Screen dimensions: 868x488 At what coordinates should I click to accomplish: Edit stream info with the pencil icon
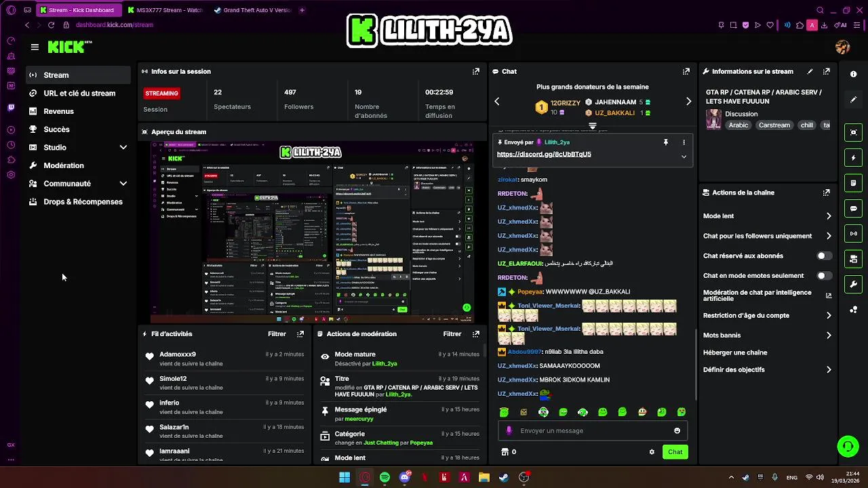click(810, 71)
